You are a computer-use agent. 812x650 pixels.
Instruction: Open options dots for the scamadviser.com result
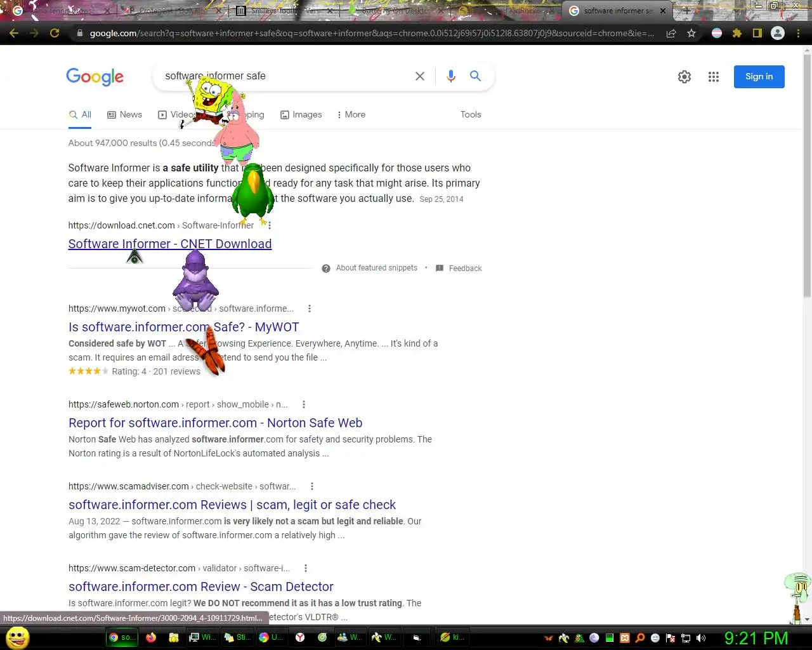point(312,486)
